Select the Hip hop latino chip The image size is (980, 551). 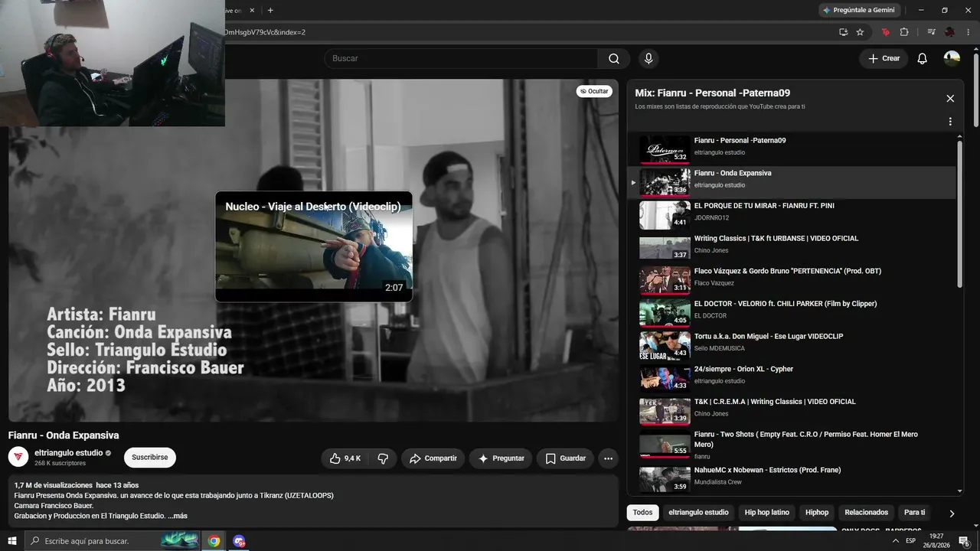[x=767, y=513]
